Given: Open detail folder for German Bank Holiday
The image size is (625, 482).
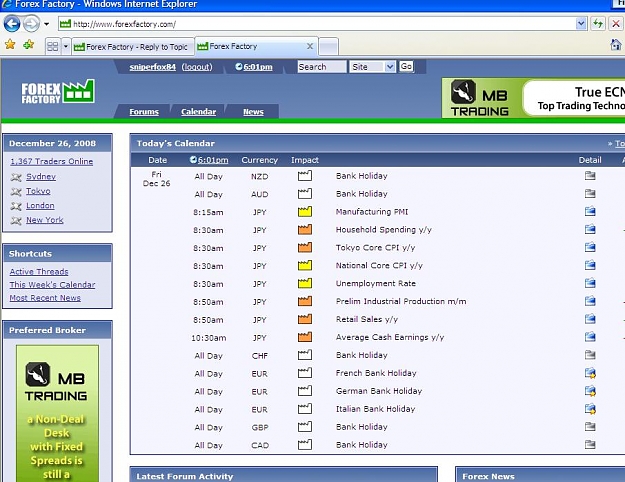Looking at the screenshot, I should point(590,391).
